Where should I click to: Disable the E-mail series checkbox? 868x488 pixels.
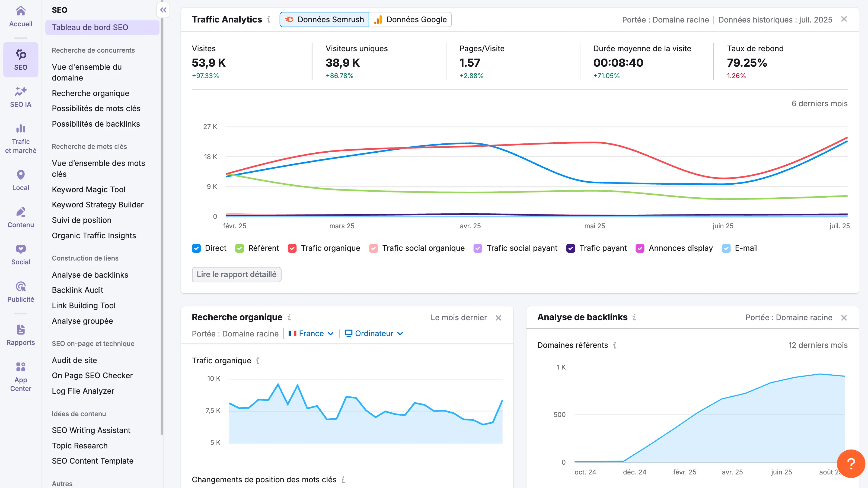coord(726,248)
